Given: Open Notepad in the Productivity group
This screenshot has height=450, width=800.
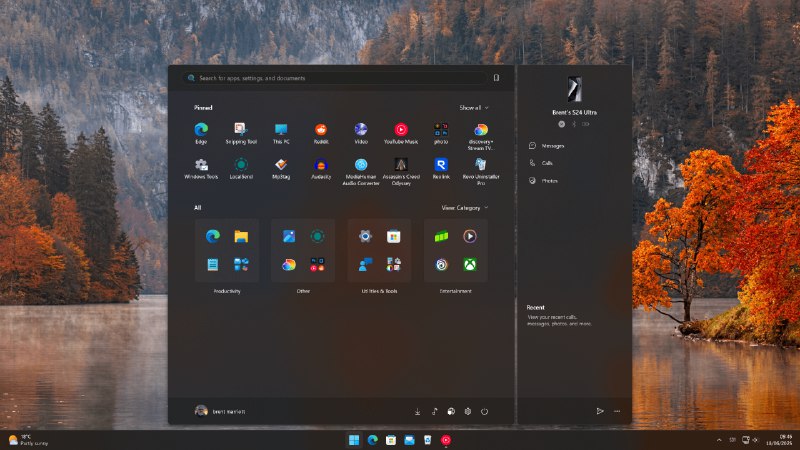Looking at the screenshot, I should [213, 264].
